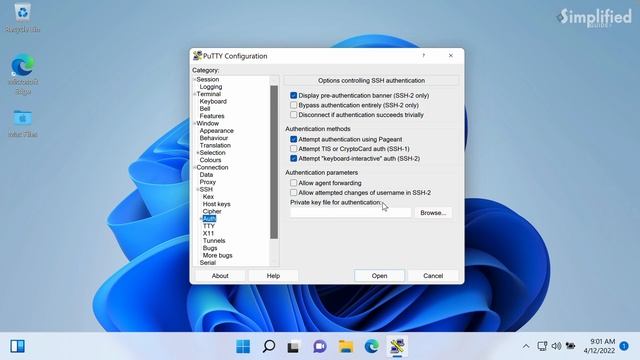Enable Allow attempted changes of username

293,193
